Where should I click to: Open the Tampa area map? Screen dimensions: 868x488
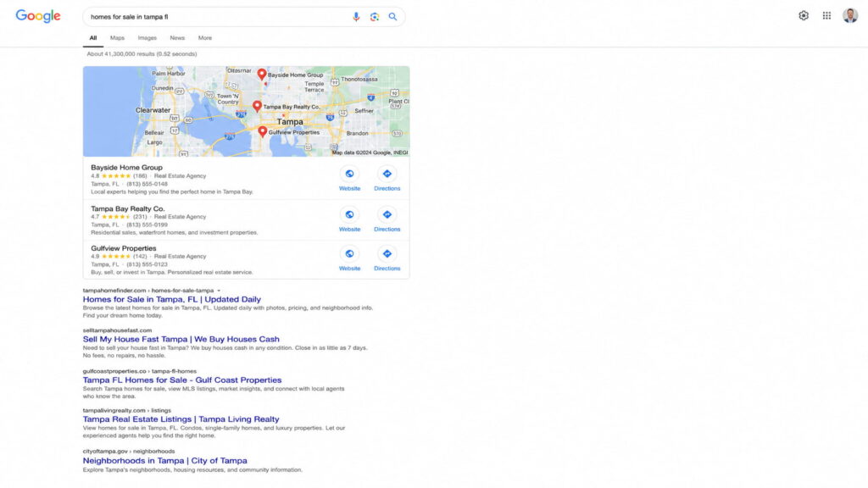[x=247, y=111]
